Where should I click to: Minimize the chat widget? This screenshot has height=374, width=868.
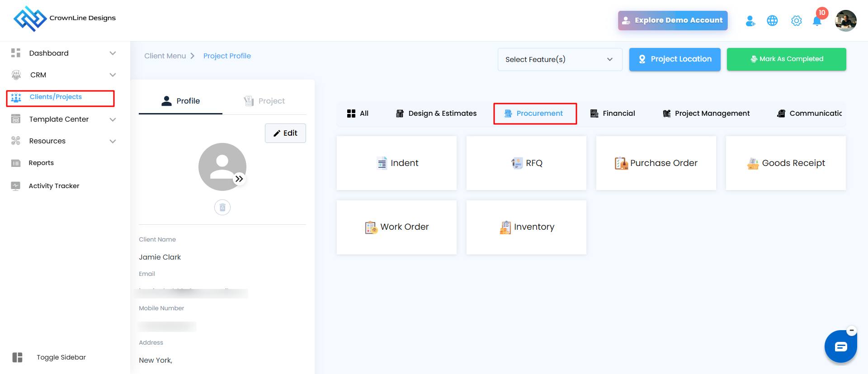(852, 331)
